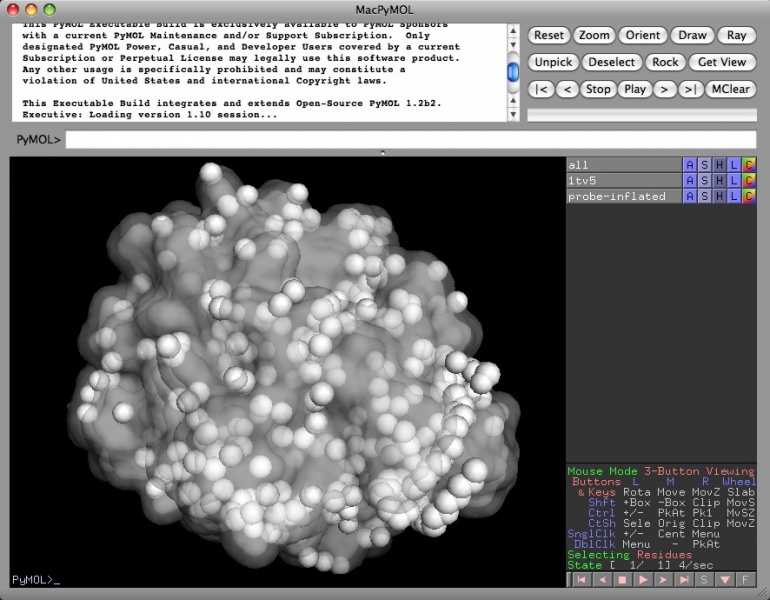
Task: Open Show menu for the 1tv5 object
Action: pyautogui.click(x=704, y=181)
